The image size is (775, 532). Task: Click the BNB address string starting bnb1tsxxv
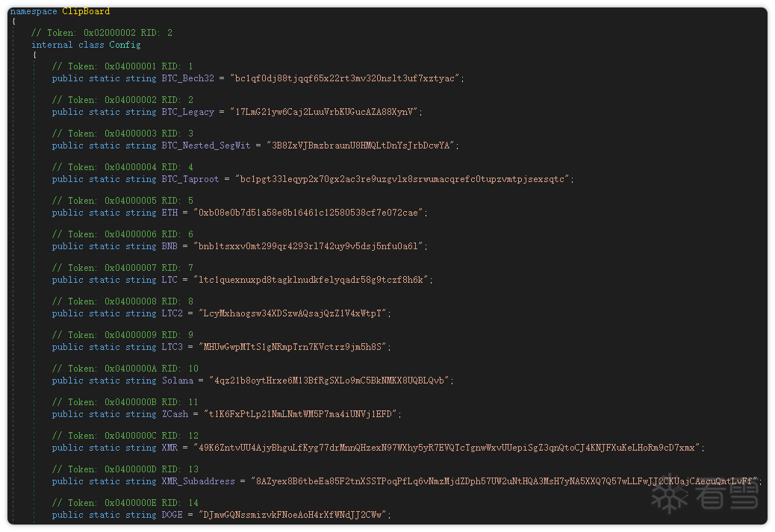click(x=308, y=246)
